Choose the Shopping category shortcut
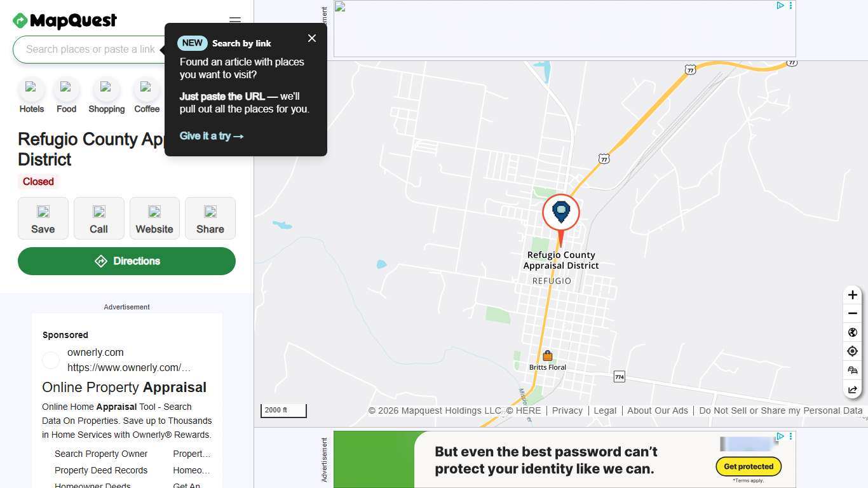Screen dimensions: 868x488 (106, 96)
